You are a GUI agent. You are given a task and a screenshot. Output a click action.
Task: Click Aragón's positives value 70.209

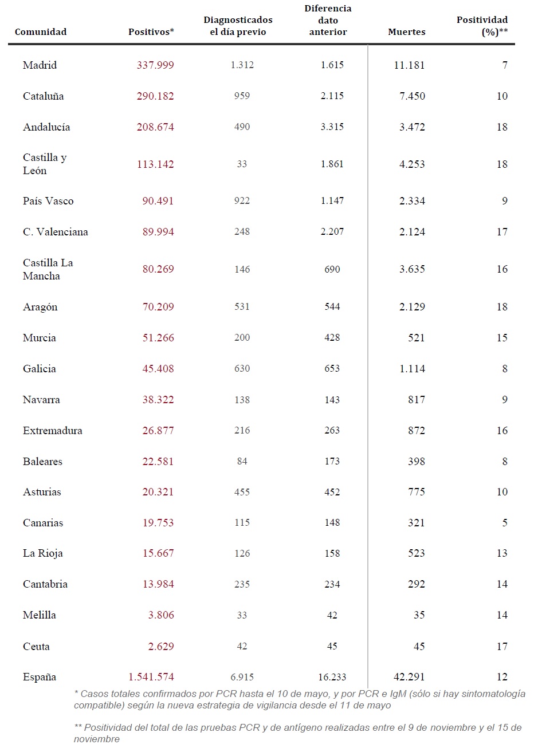pyautogui.click(x=158, y=307)
